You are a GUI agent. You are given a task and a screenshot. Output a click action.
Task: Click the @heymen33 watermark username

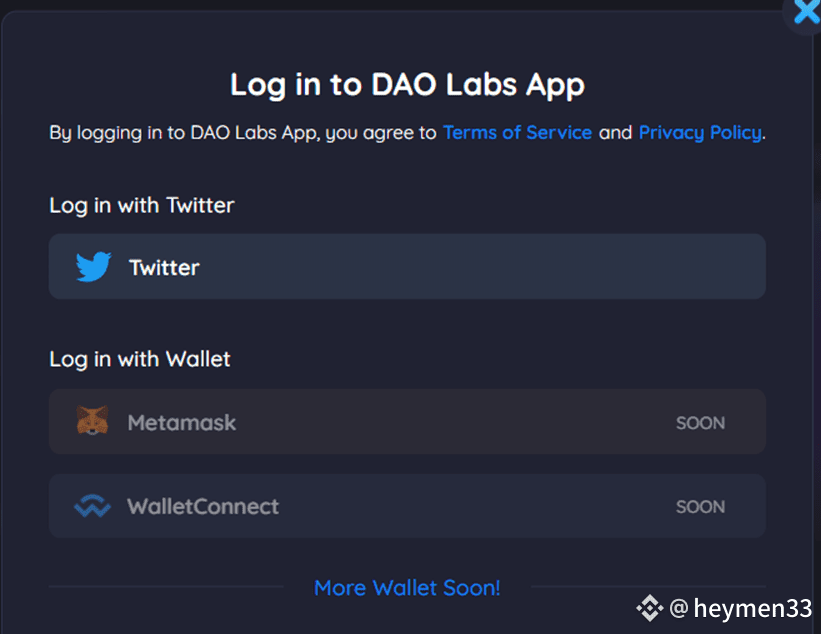(x=740, y=608)
